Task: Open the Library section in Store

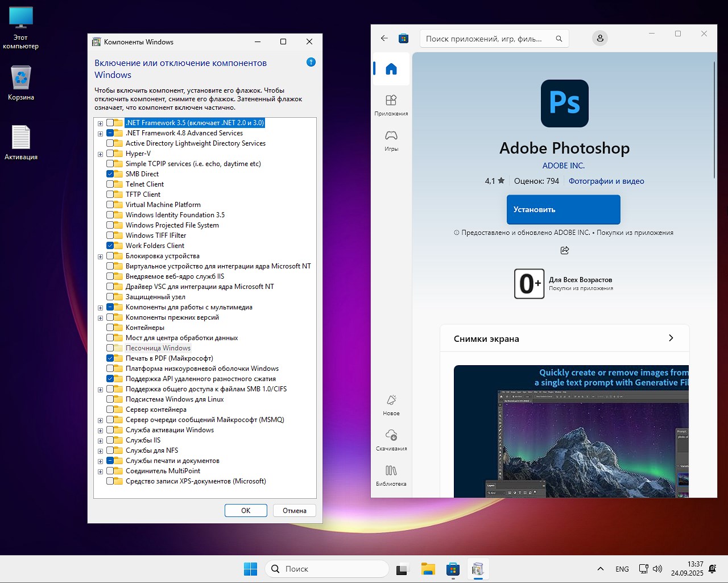Action: click(391, 475)
